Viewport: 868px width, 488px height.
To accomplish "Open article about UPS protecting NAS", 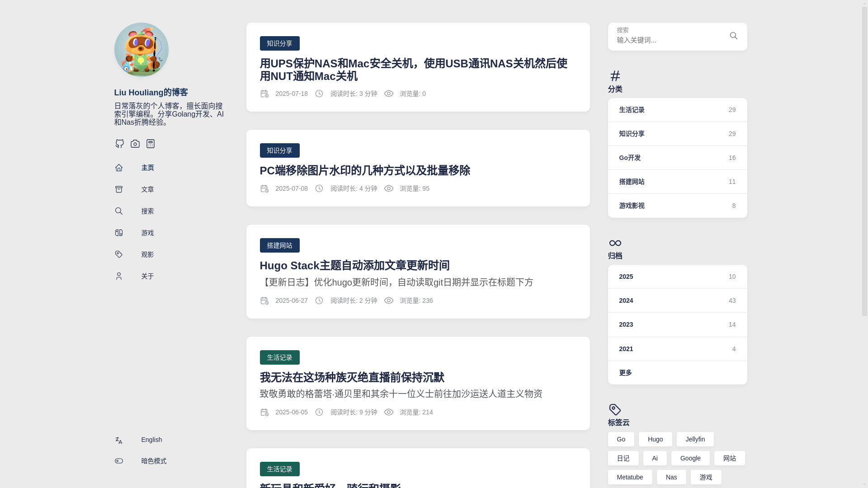I will (x=413, y=70).
